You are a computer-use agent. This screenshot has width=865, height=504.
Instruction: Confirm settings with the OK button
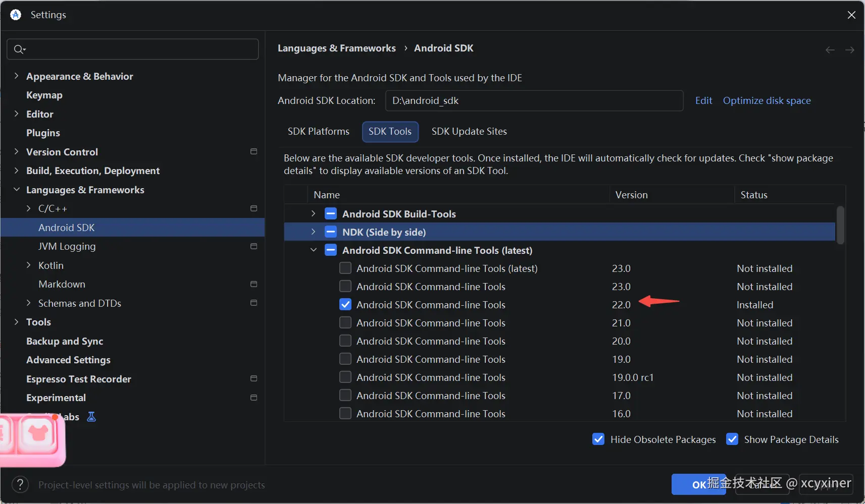[x=699, y=484]
